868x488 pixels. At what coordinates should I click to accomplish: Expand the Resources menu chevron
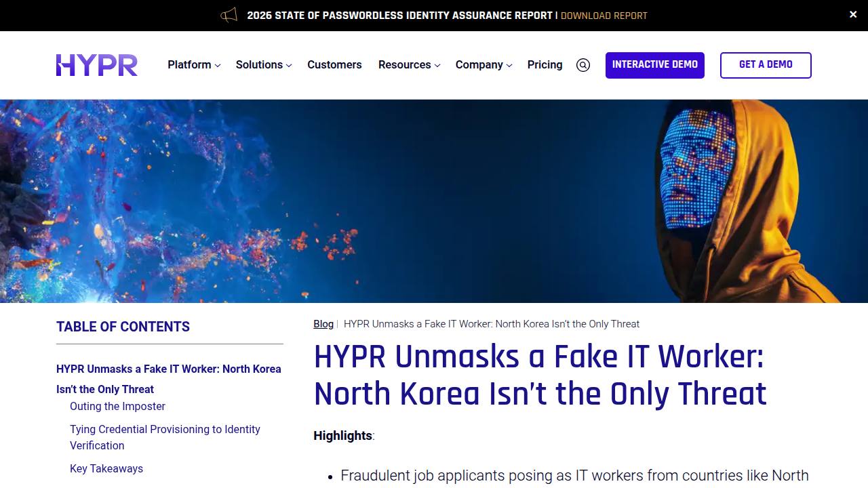pos(437,66)
